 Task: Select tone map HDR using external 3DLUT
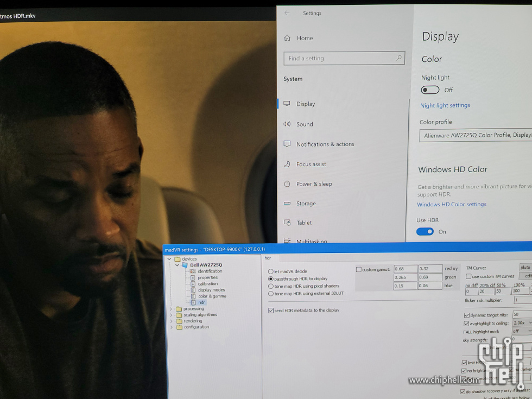coord(271,294)
